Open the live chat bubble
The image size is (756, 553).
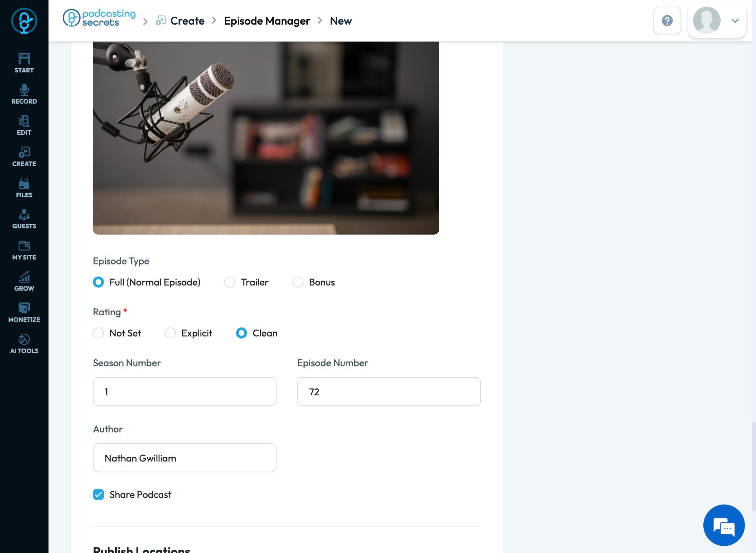coord(724,525)
